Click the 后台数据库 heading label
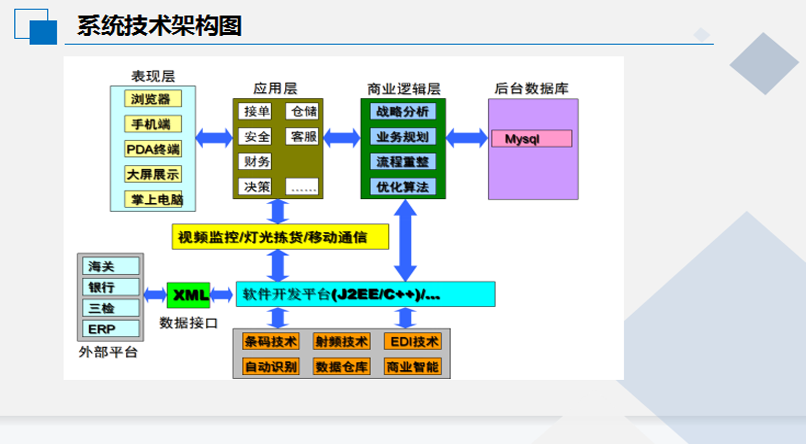This screenshot has height=444, width=806. click(532, 88)
